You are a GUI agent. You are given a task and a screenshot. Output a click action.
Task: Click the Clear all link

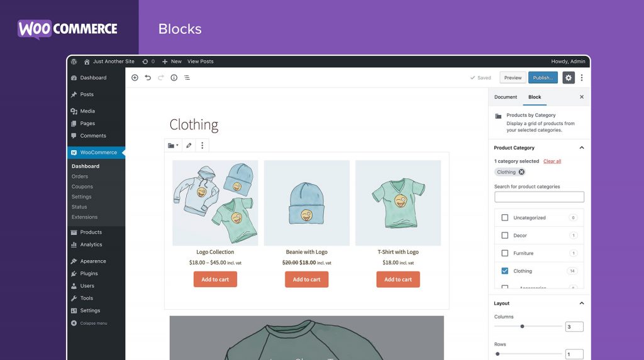point(552,161)
